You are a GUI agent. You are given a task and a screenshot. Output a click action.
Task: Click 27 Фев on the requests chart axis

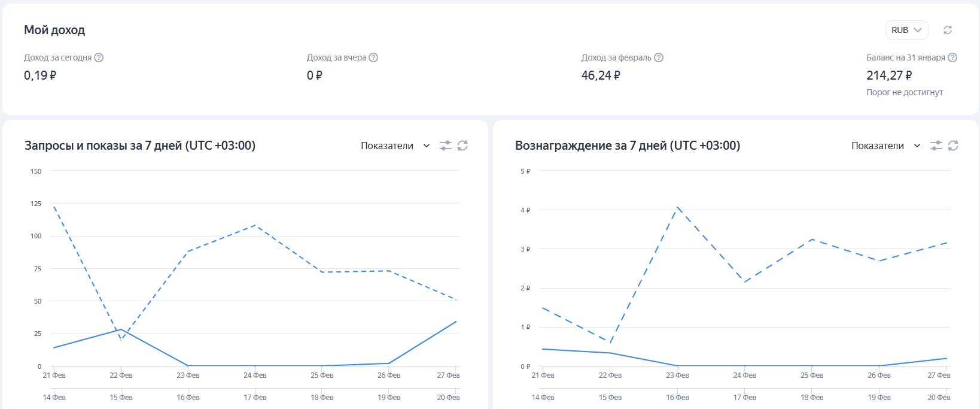pyautogui.click(x=448, y=375)
